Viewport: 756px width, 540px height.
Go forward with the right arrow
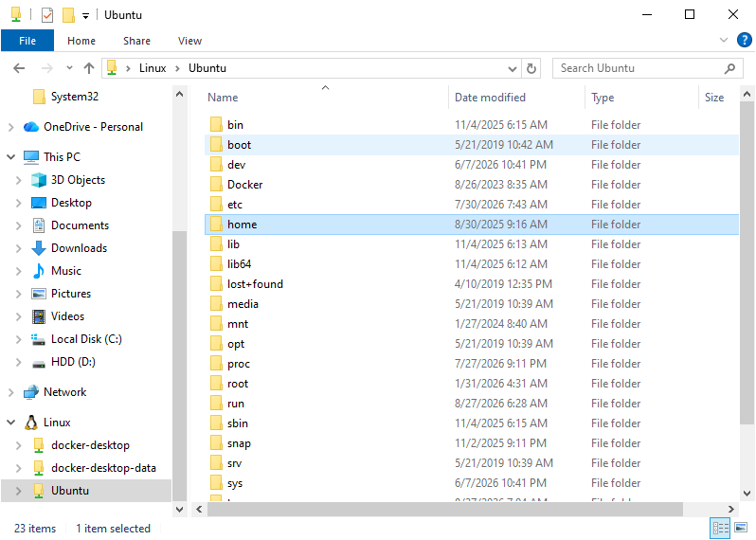coord(46,68)
